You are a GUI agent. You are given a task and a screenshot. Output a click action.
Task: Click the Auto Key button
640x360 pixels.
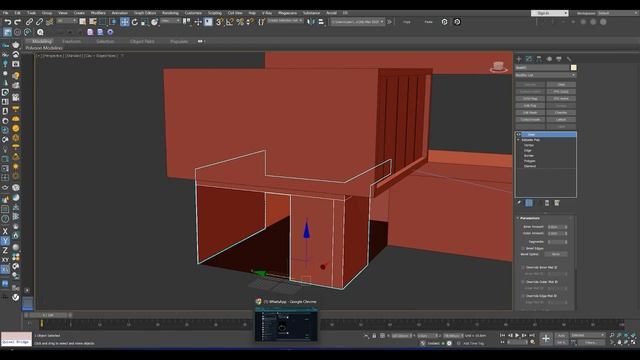pos(561,335)
